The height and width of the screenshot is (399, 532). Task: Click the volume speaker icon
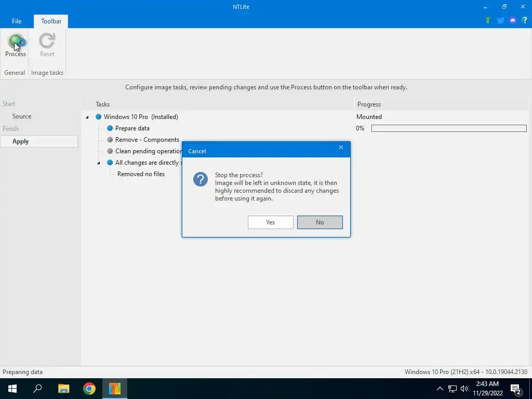click(464, 389)
